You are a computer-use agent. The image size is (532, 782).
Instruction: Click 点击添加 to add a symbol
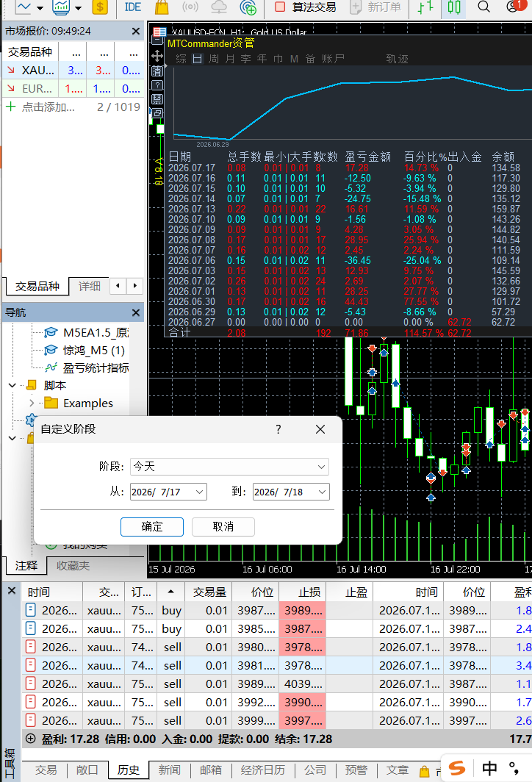[x=48, y=107]
